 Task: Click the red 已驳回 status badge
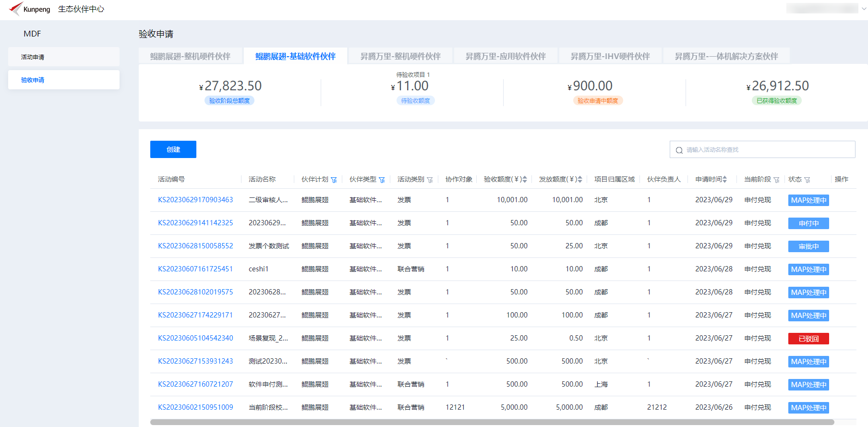tap(808, 339)
